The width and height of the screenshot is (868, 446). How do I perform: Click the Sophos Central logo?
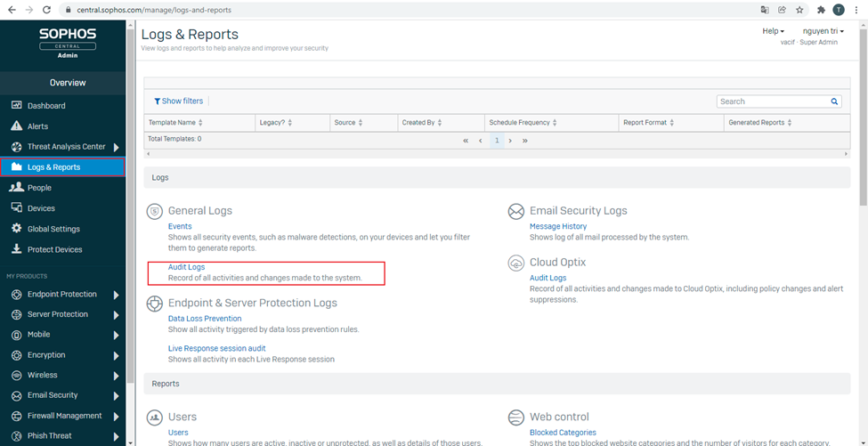click(68, 43)
